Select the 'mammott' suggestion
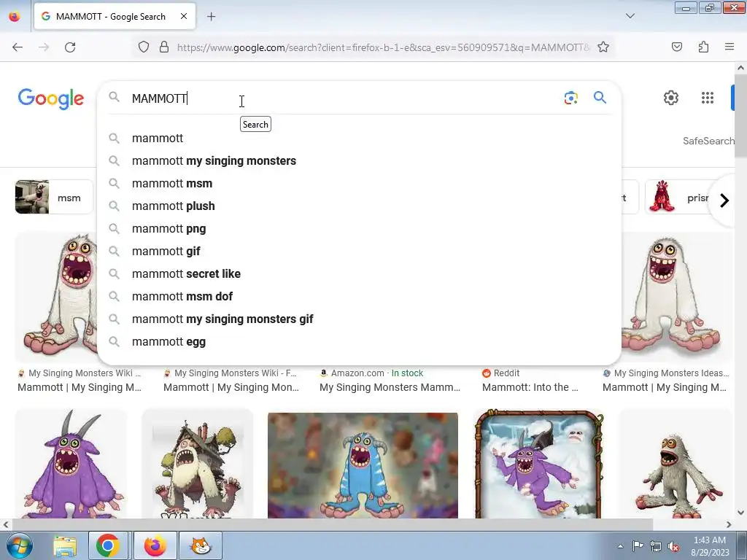 pos(359,138)
